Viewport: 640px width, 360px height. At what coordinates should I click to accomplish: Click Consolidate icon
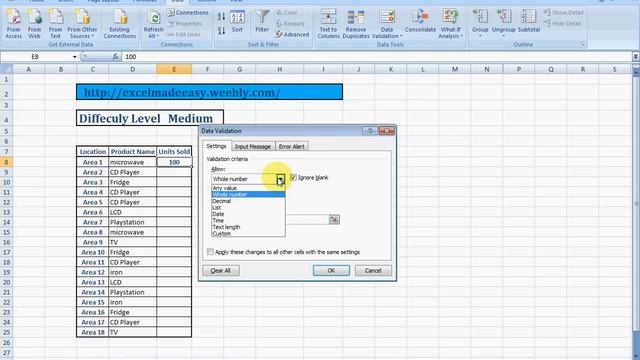point(420,21)
